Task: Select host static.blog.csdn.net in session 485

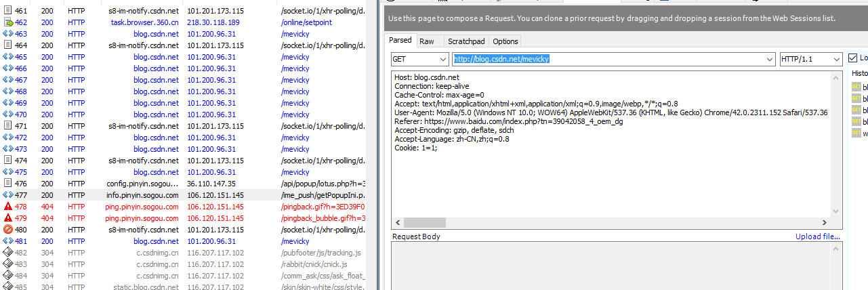Action: (146, 287)
